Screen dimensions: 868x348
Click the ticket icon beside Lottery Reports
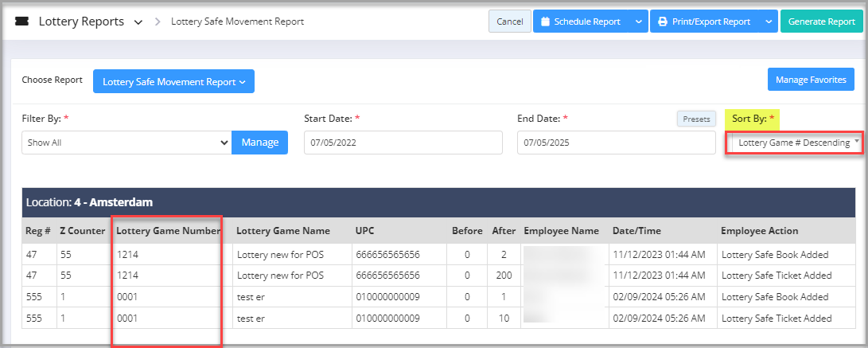(22, 22)
